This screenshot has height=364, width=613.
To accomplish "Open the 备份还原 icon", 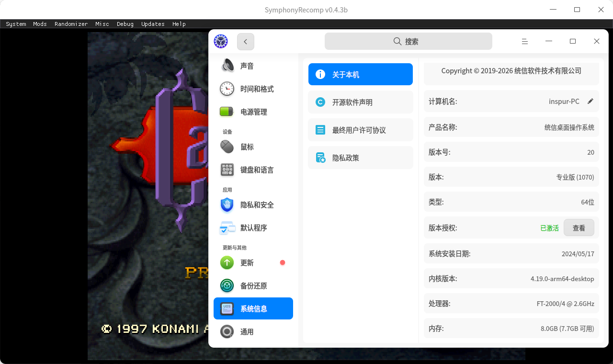I will (227, 285).
